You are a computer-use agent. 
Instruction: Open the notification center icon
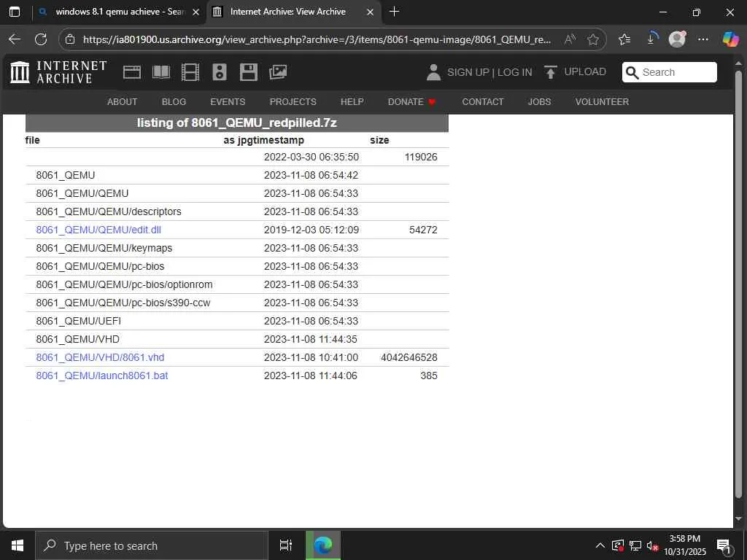[724, 545]
